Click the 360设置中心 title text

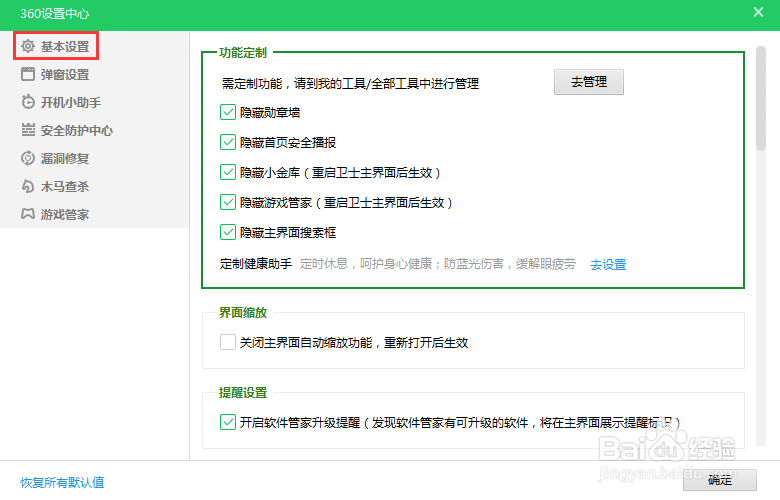tap(55, 13)
